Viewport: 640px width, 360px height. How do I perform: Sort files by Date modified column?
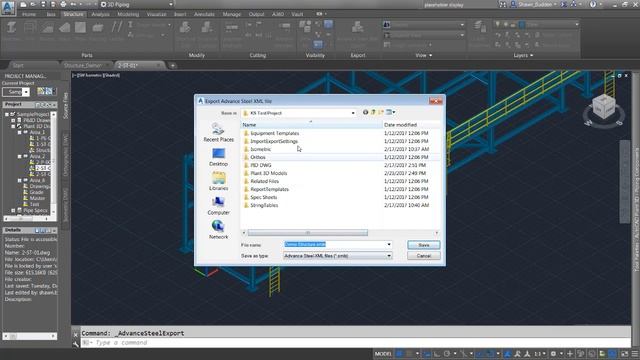(411, 125)
